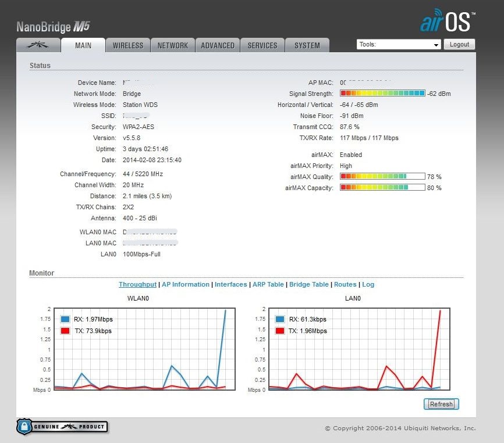504x443 pixels.
Task: Select the Distance value 2.1 miles (3.5 km)
Action: coord(147,196)
